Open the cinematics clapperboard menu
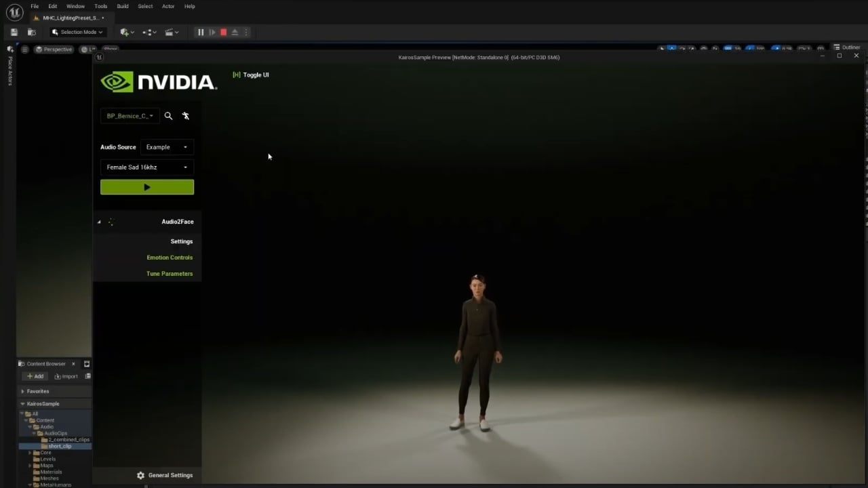868x488 pixels. point(171,32)
